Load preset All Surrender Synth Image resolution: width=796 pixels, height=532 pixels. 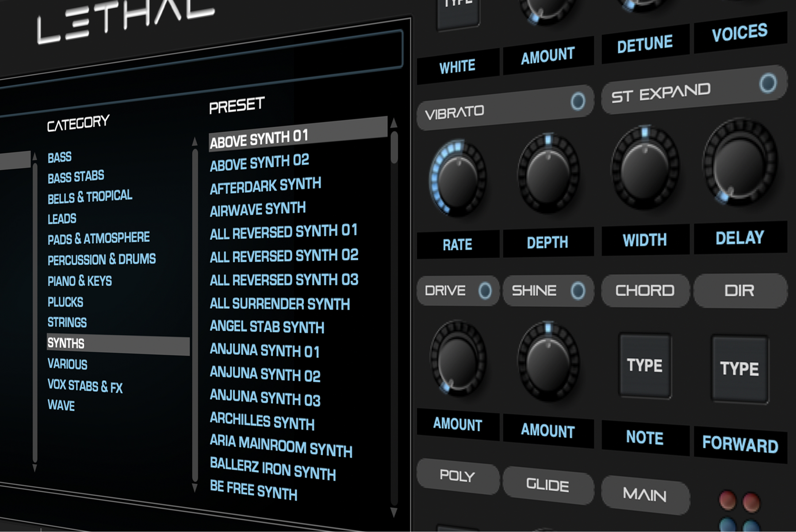click(280, 303)
